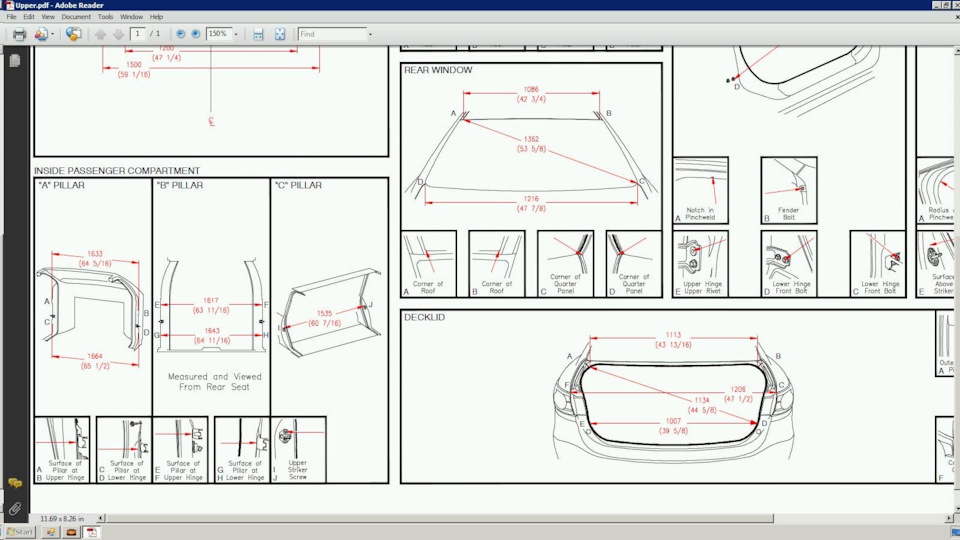Screen dimensions: 960x540
Task: Expand the share tool dropdown arrow
Action: pyautogui.click(x=53, y=34)
